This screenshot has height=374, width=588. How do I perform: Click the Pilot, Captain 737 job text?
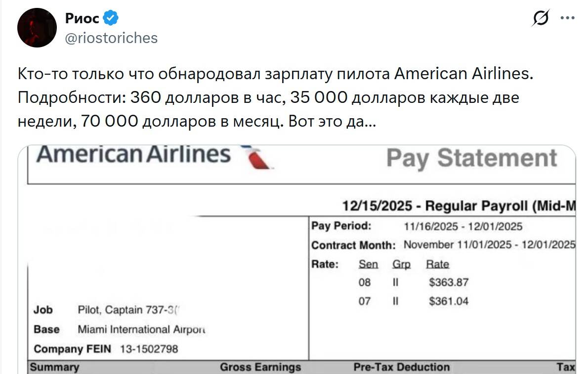pos(129,310)
